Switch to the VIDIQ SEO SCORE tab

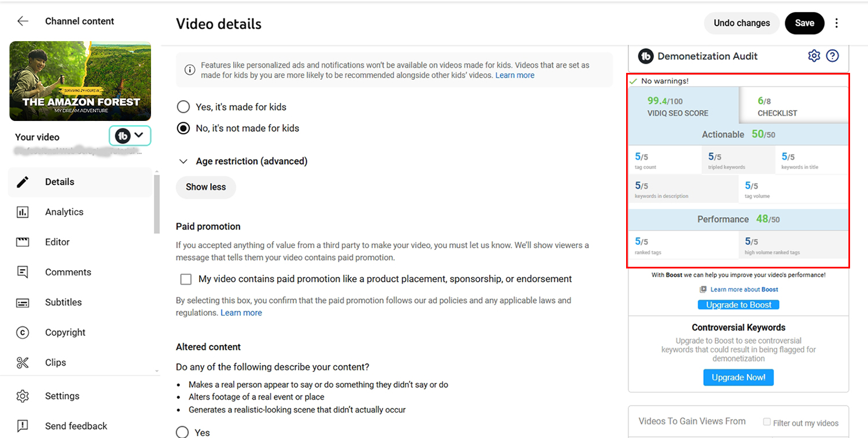pos(683,106)
